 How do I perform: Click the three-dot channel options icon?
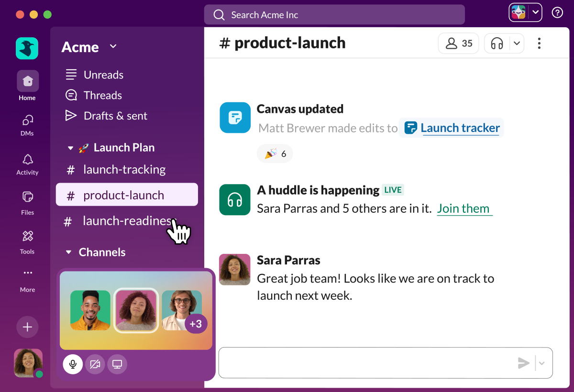539,44
